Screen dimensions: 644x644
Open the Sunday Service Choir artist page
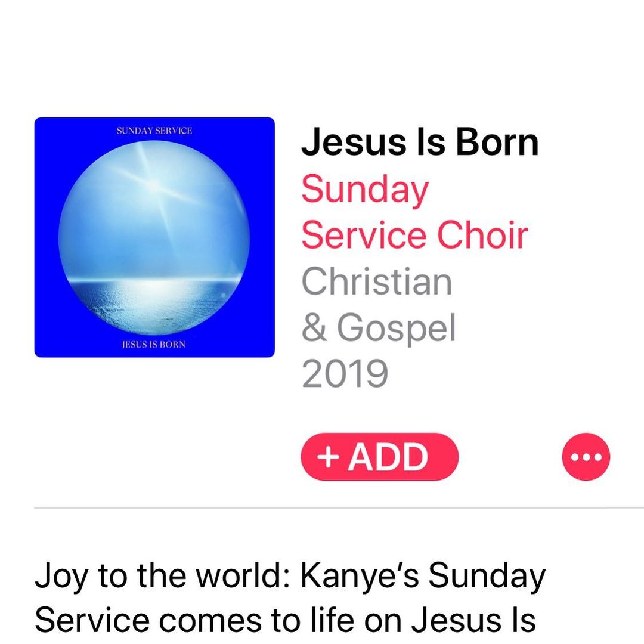pos(414,212)
